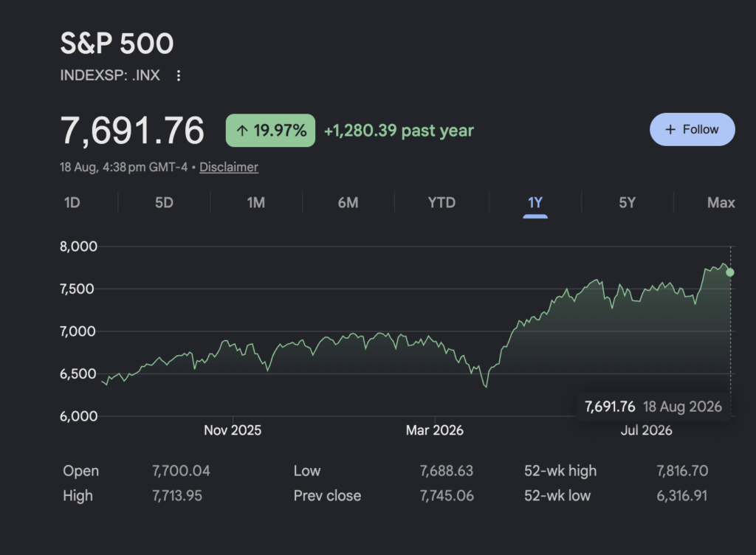Click the High label in stats
The image size is (756, 555).
tap(78, 496)
